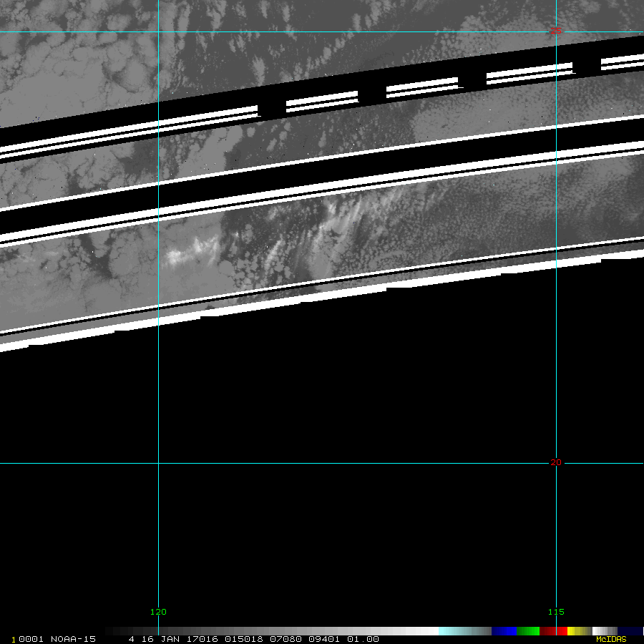The height and width of the screenshot is (644, 644).
Task: Click the longitude label 120
Action: coord(158,612)
